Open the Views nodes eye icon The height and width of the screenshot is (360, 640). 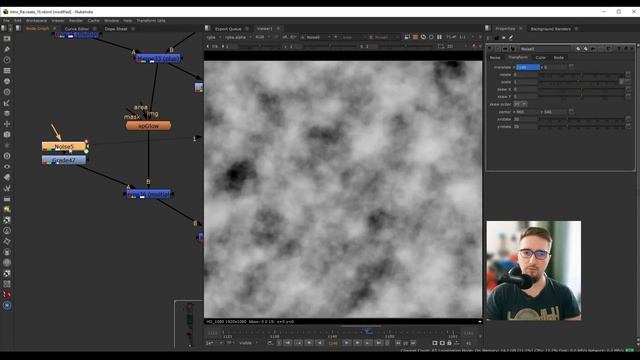click(7, 167)
